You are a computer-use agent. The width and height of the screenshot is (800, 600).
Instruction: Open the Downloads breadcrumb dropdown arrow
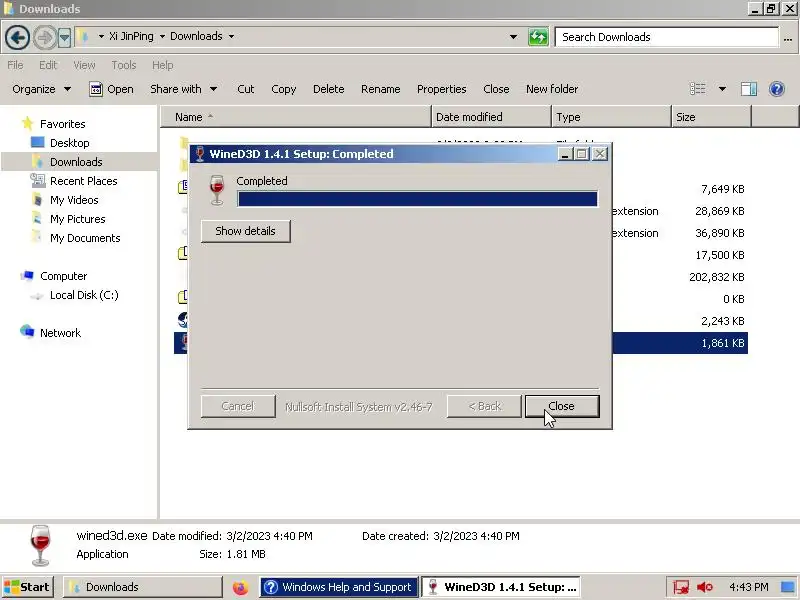(x=231, y=36)
